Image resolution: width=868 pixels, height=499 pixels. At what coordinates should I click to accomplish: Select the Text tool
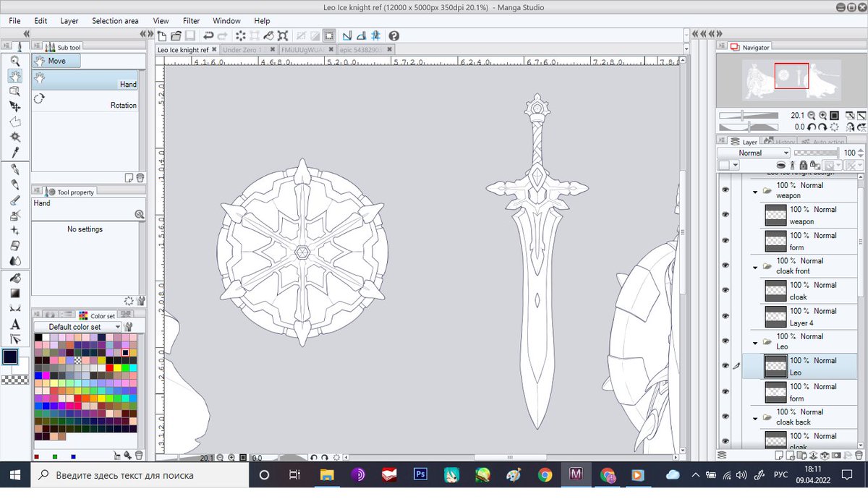tap(15, 324)
